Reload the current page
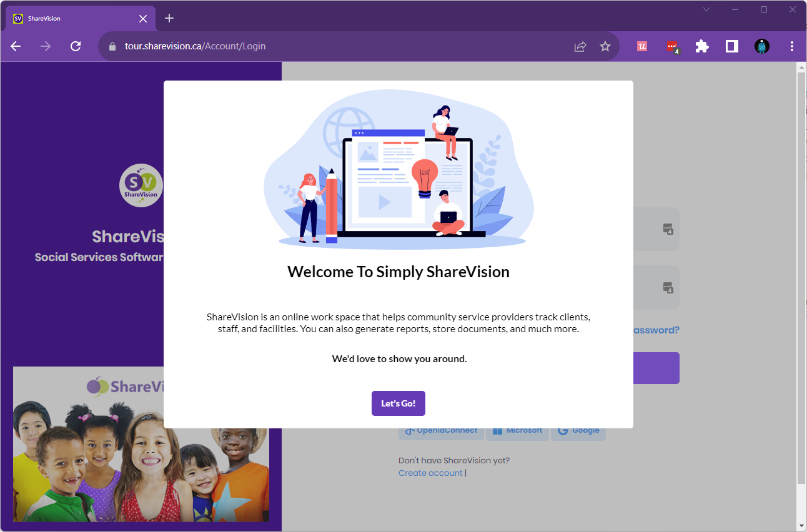Viewport: 807px width, 532px height. [76, 46]
